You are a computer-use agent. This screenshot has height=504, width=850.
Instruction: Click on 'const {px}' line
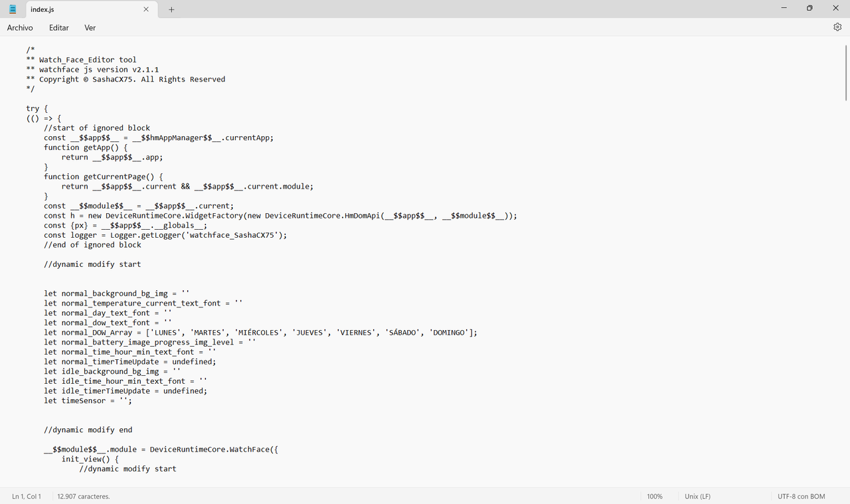(126, 225)
